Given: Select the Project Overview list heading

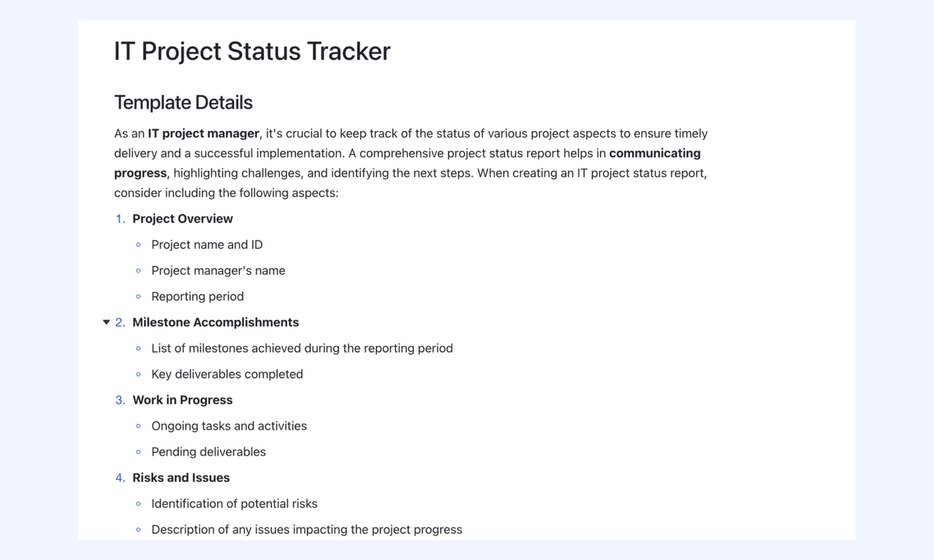Looking at the screenshot, I should tap(183, 218).
